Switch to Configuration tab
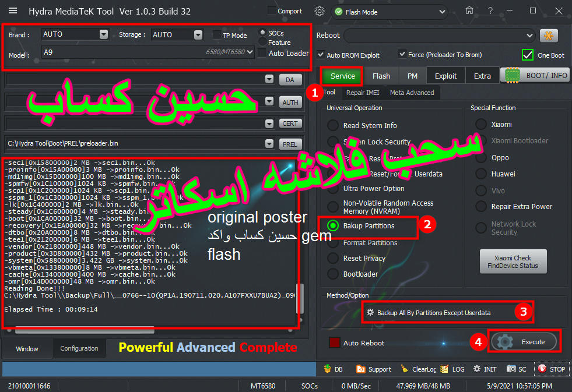572x392 pixels. coord(79,348)
